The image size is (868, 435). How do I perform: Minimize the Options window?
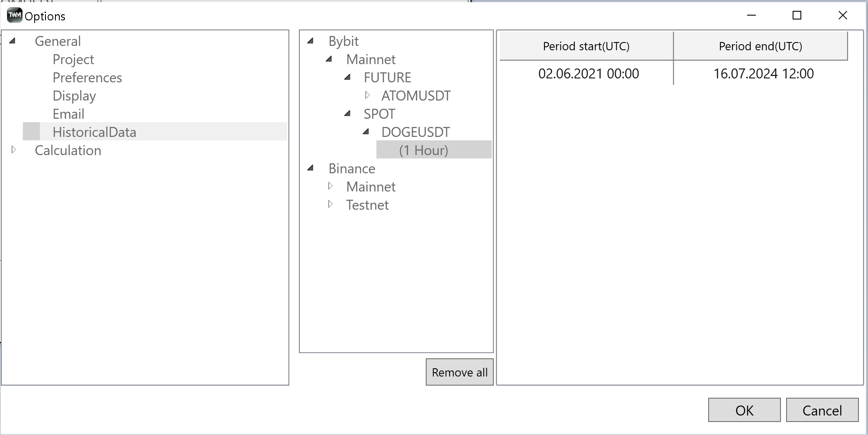(x=751, y=16)
